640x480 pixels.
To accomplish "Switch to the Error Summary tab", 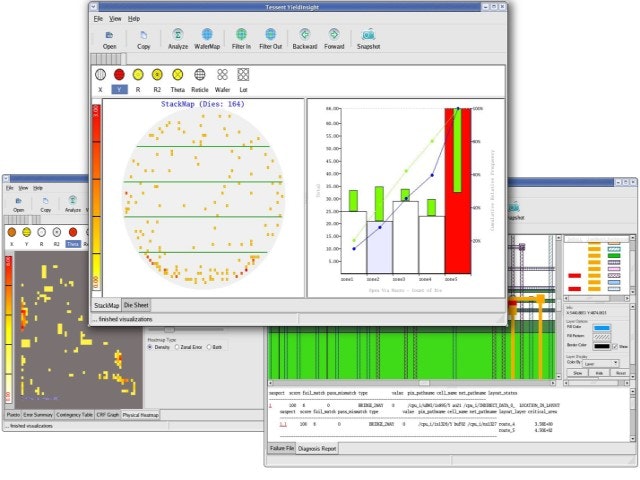I will click(38, 415).
